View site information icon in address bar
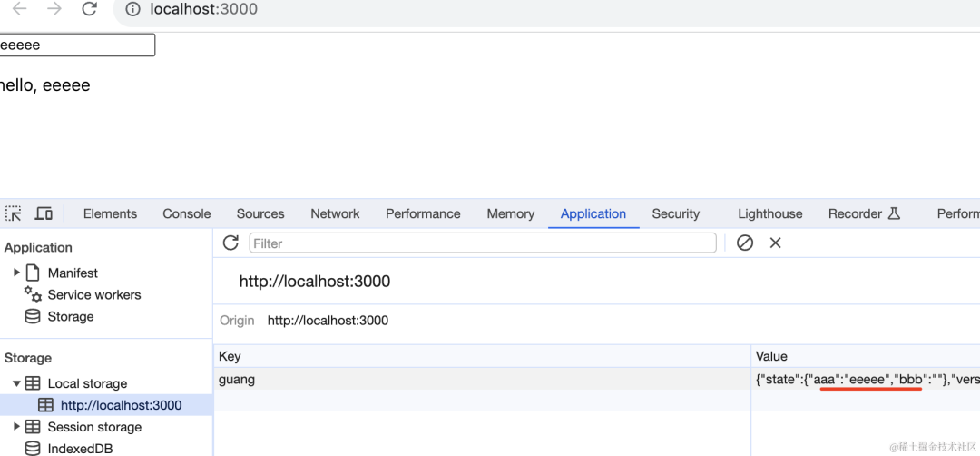The width and height of the screenshot is (980, 456). coord(132,9)
